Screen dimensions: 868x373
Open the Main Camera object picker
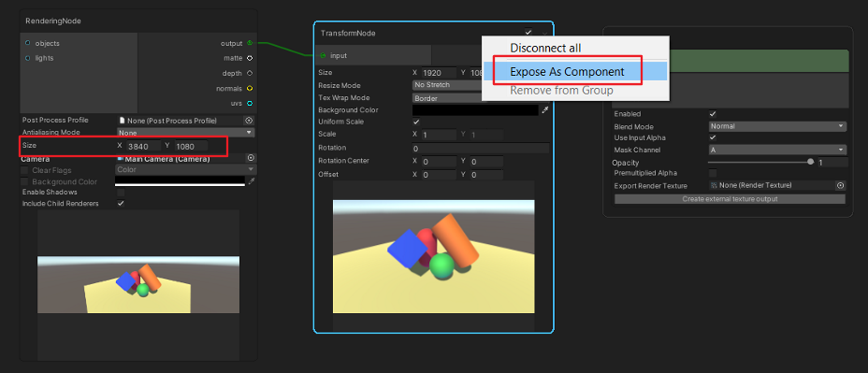pos(251,158)
